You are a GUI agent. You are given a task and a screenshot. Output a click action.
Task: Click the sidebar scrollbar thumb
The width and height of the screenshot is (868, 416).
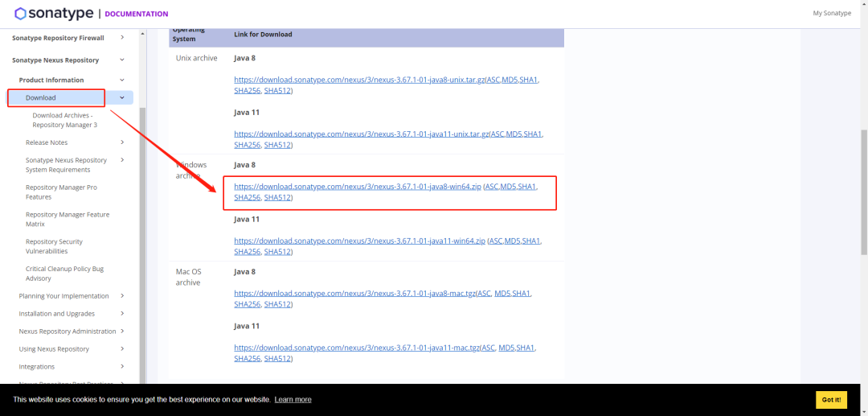[142, 244]
